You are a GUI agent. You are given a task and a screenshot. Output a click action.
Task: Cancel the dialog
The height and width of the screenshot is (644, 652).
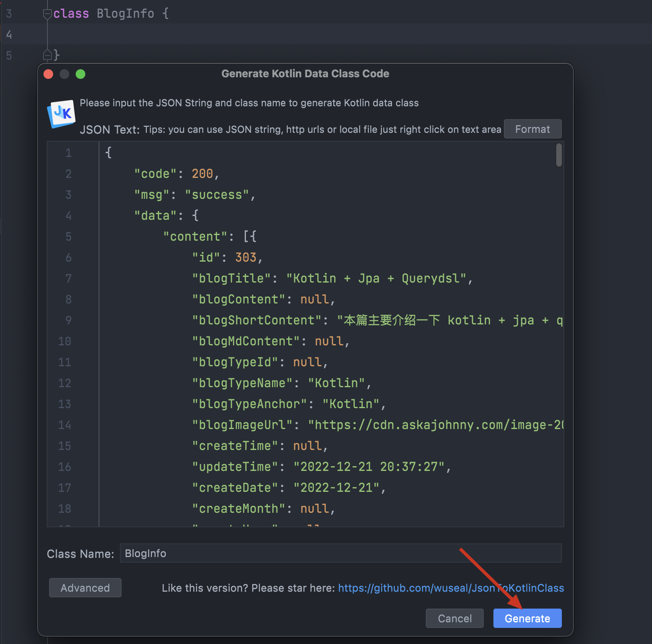[x=454, y=618]
